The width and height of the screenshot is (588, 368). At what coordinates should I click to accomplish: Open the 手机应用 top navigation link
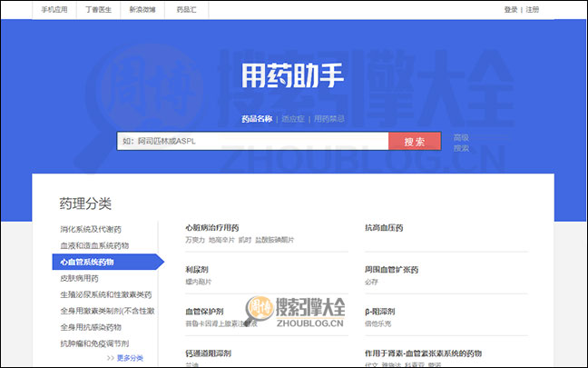(x=54, y=10)
